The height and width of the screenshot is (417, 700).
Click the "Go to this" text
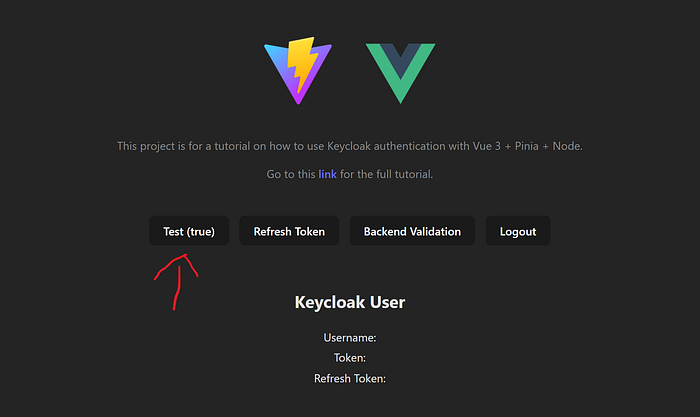291,174
